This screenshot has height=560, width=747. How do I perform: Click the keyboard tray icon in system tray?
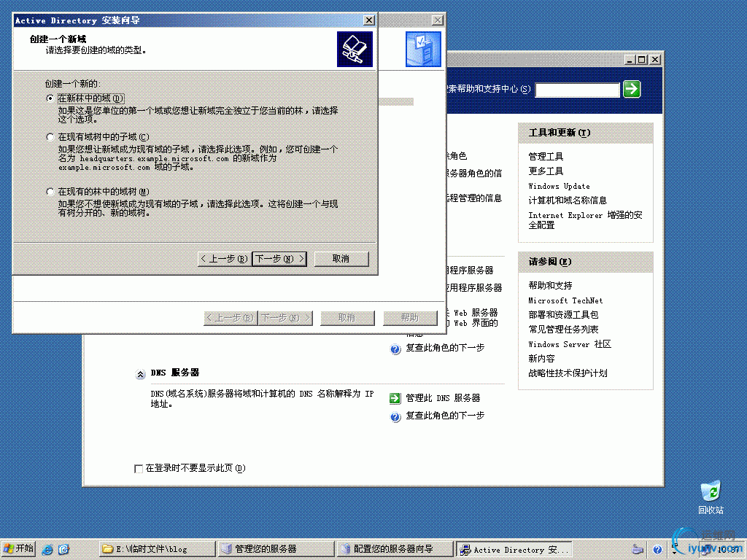[x=638, y=550]
